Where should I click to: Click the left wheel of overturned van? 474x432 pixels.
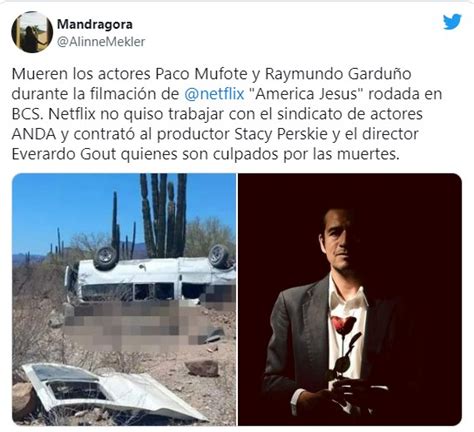pos(106,257)
